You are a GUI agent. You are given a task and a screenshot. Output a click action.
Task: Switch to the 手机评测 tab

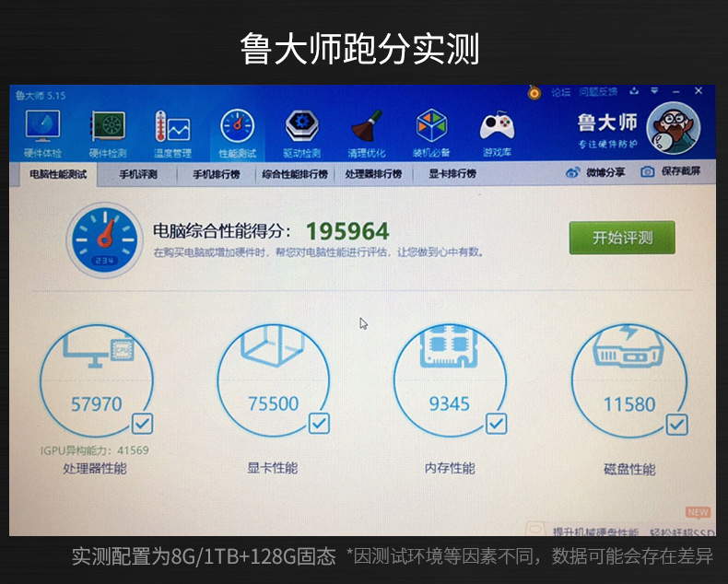(138, 174)
